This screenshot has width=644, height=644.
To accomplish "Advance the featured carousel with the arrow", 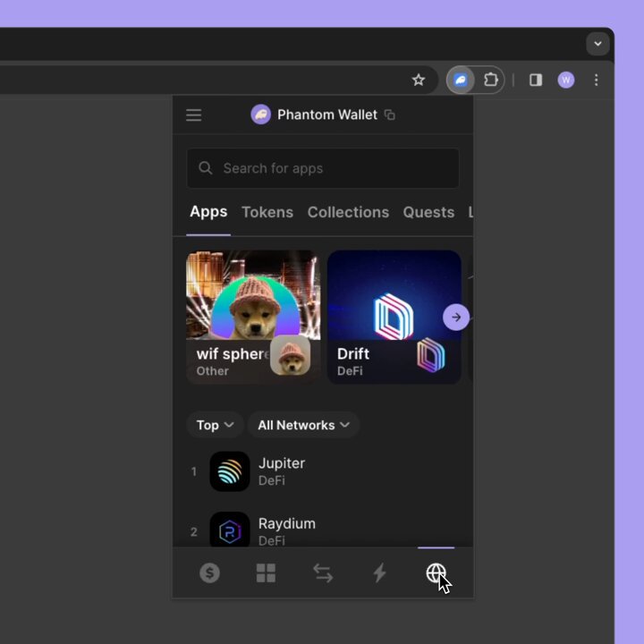I will pyautogui.click(x=456, y=317).
